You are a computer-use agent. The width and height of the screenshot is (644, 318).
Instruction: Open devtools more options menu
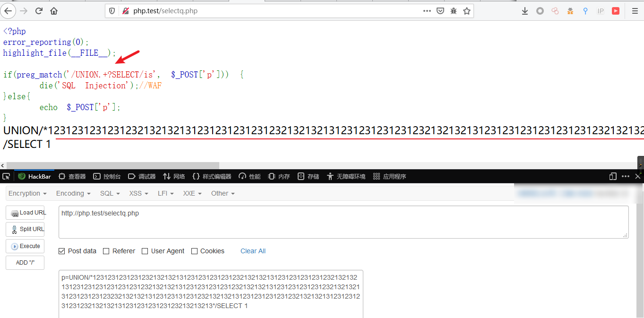626,176
